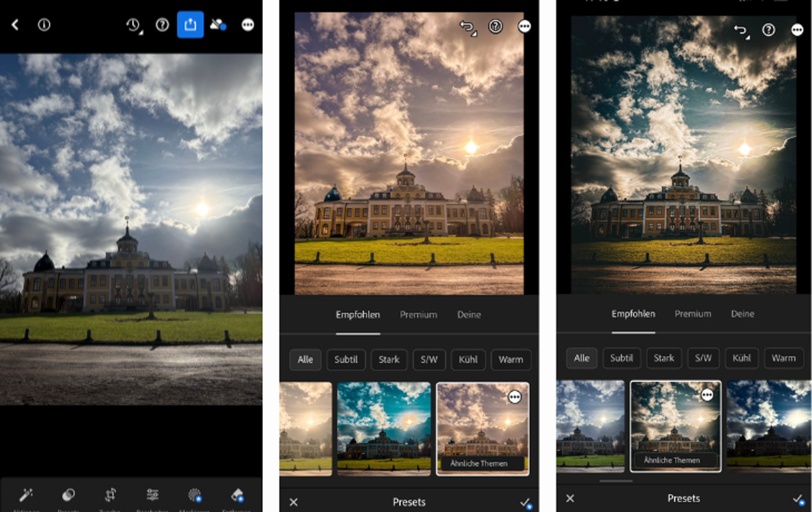Open options on the selected dark preset thumbnail
This screenshot has height=512, width=812.
tap(707, 395)
